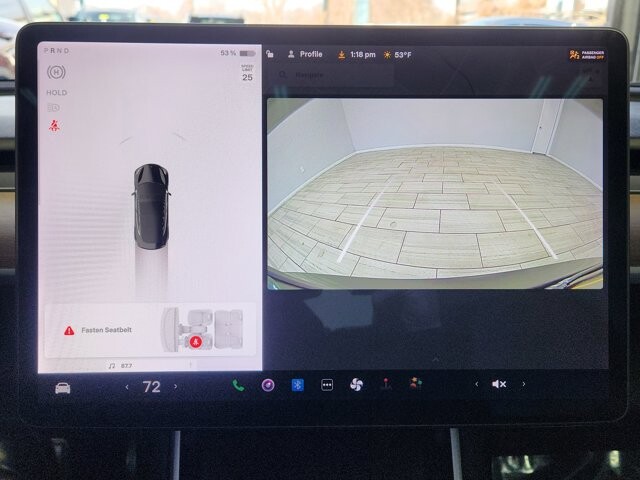The image size is (640, 480).
Task: Tap the music note media icon
Action: click(112, 366)
